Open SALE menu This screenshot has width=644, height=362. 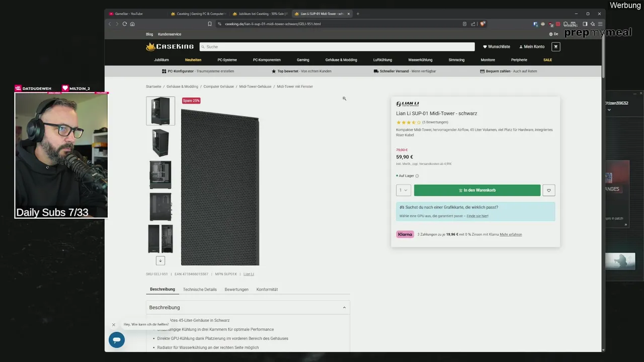(547, 60)
